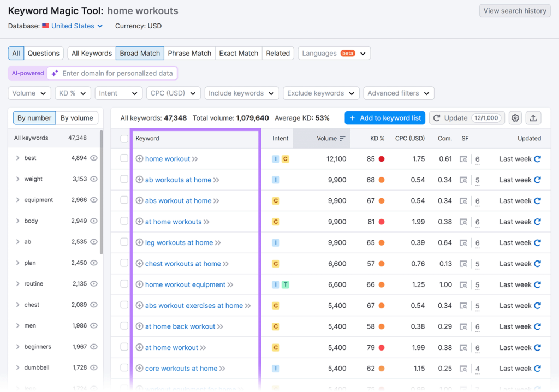The height and width of the screenshot is (392, 559).
Task: Switch to the Questions tab
Action: tap(44, 54)
